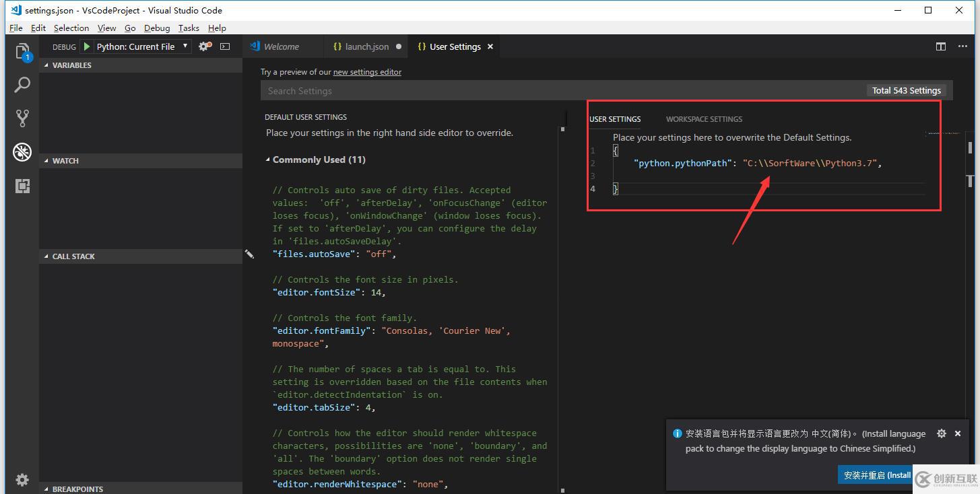Open the Extensions view icon
The height and width of the screenshot is (494, 980).
click(x=22, y=186)
